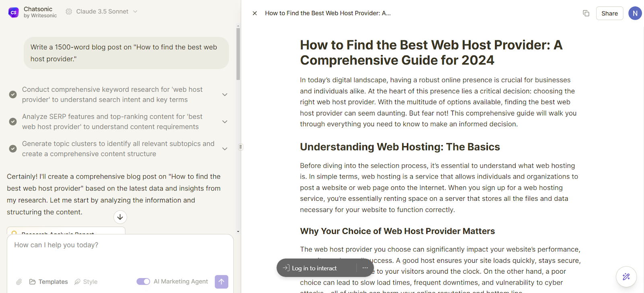Click the Share button
The image size is (644, 293).
(x=609, y=13)
